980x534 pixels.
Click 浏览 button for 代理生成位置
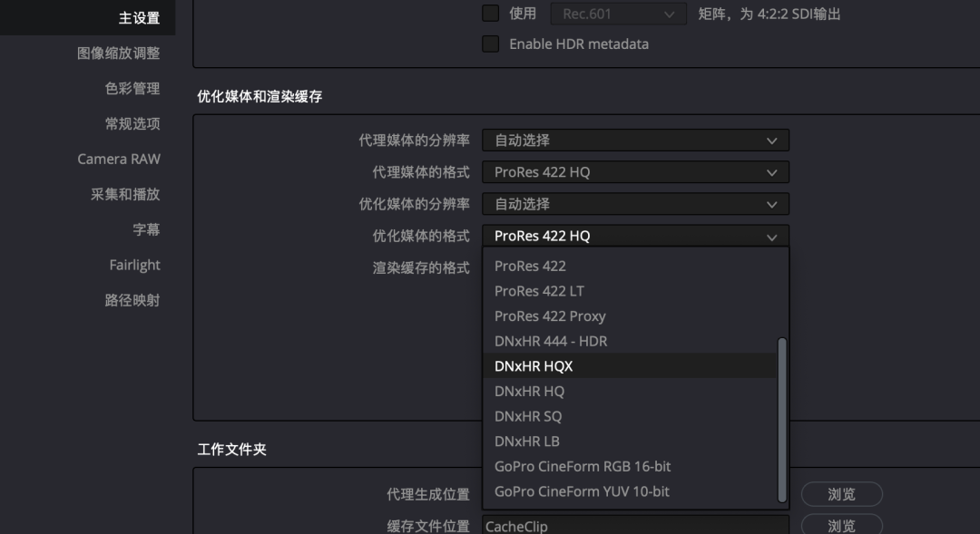841,494
